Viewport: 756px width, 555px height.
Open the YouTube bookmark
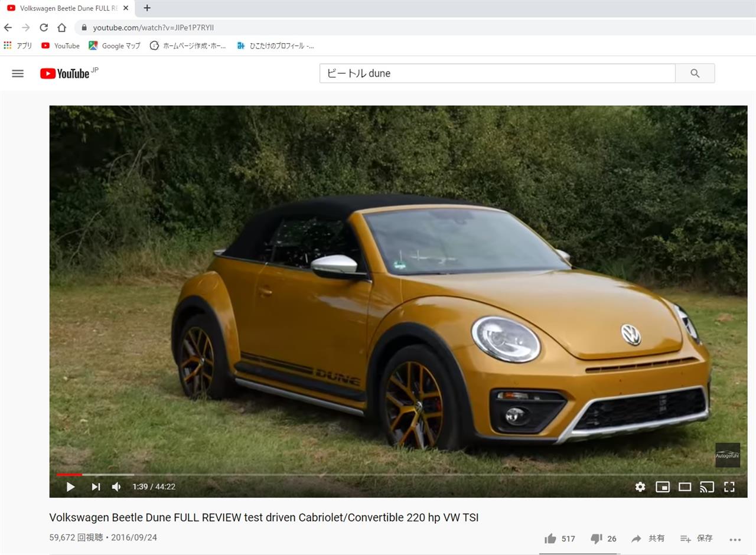pyautogui.click(x=60, y=45)
